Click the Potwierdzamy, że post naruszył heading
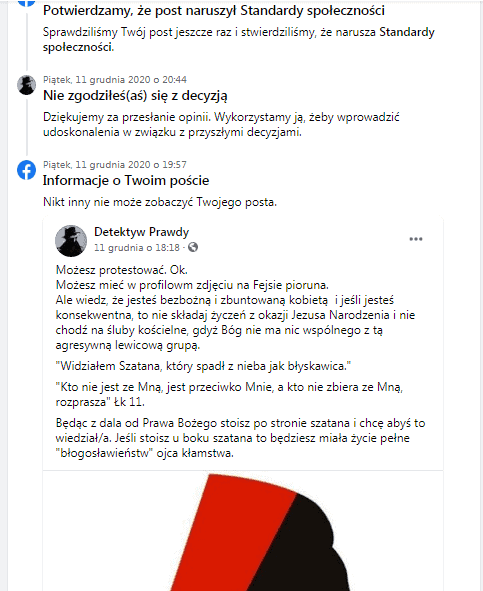 [214, 11]
